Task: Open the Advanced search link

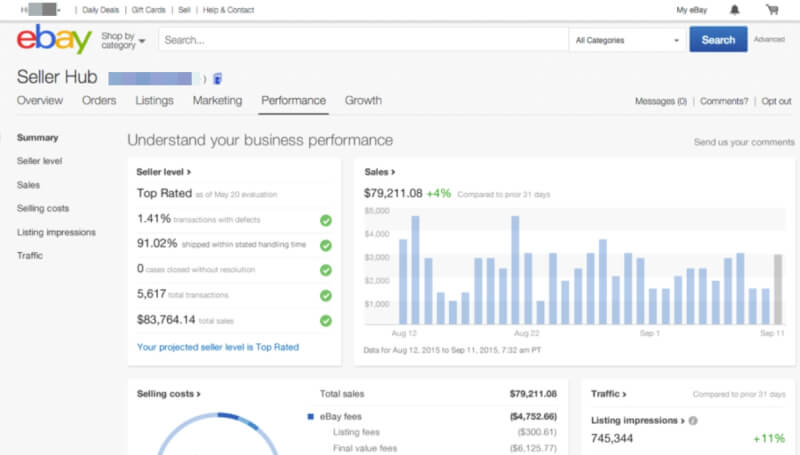Action: (x=769, y=39)
